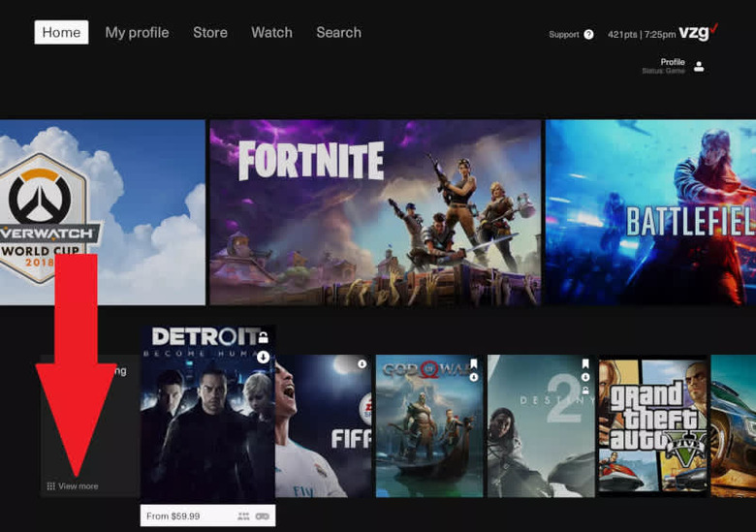Screen dimensions: 756x532
Task: Click the download icon on FIFA card
Action: pos(362,364)
